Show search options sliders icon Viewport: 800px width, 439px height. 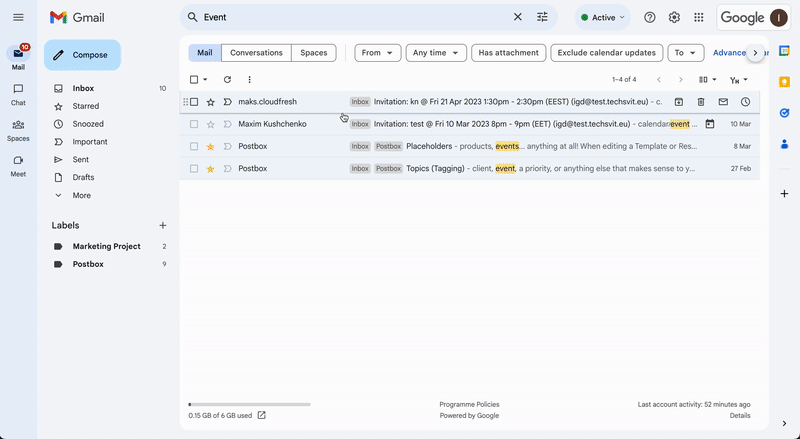point(542,17)
